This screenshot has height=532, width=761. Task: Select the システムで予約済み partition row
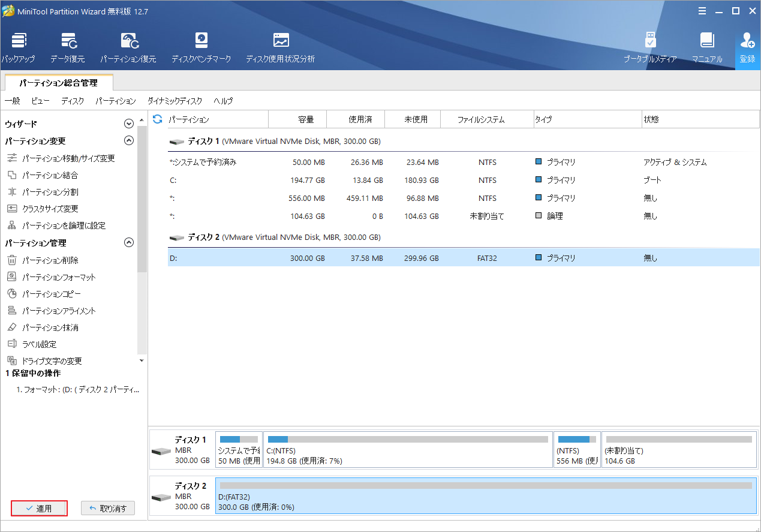point(464,163)
